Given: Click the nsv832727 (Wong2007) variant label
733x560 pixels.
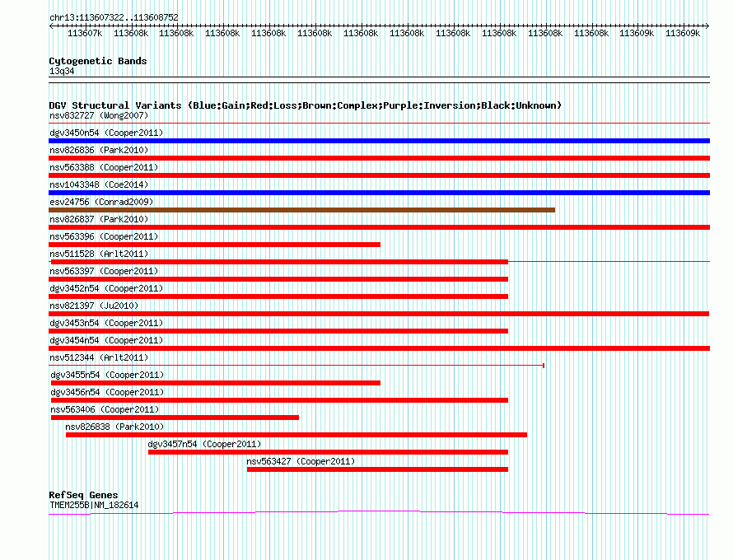Looking at the screenshot, I should tap(99, 115).
